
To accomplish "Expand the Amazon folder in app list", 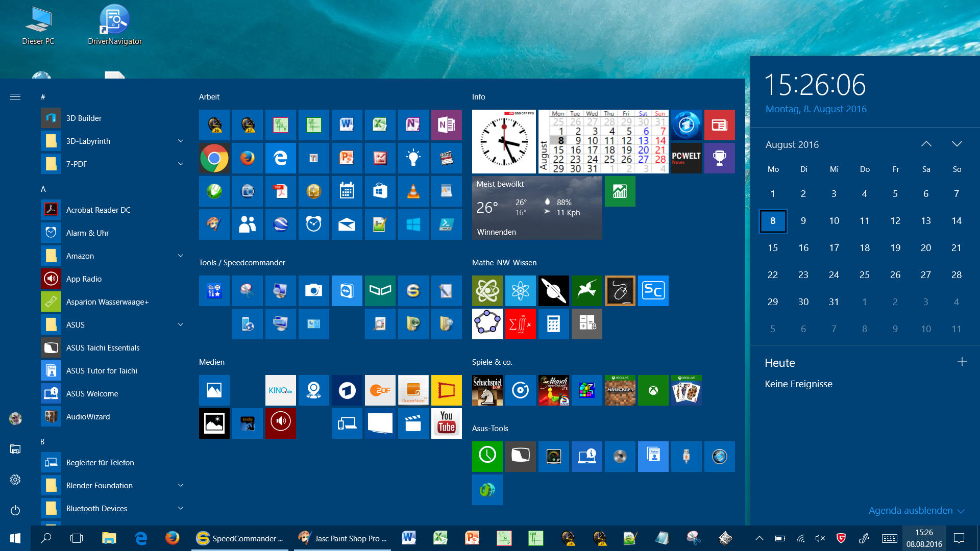I will click(x=180, y=256).
